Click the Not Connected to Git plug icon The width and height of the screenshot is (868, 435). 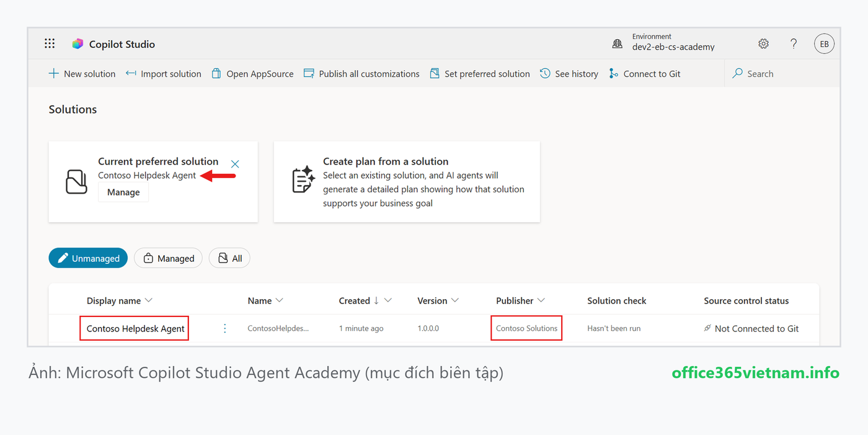coord(707,328)
